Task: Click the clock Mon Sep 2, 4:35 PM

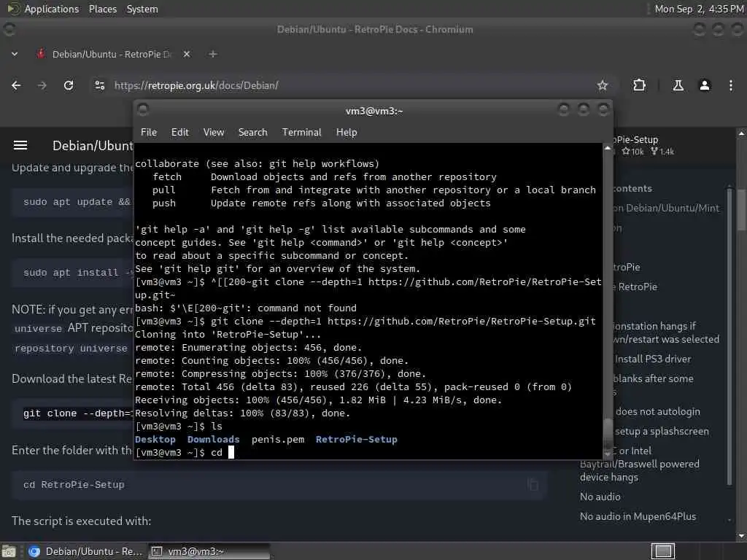Action: (699, 9)
